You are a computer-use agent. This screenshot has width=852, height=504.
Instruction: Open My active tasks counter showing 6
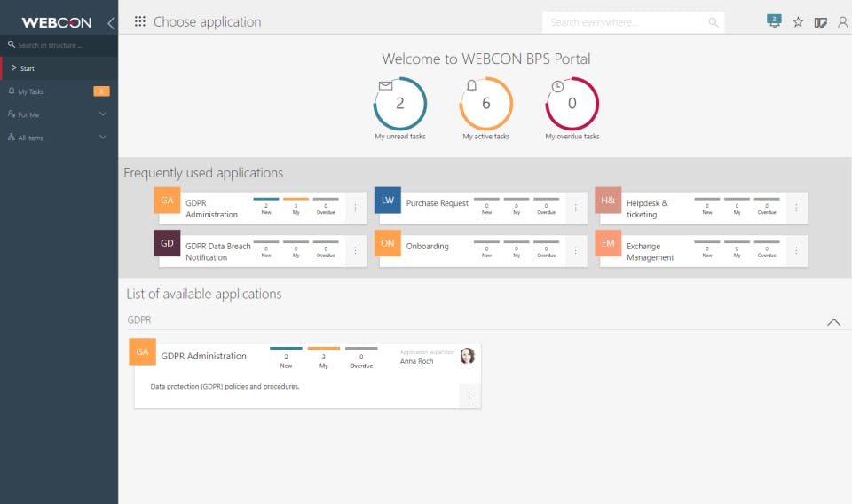486,103
